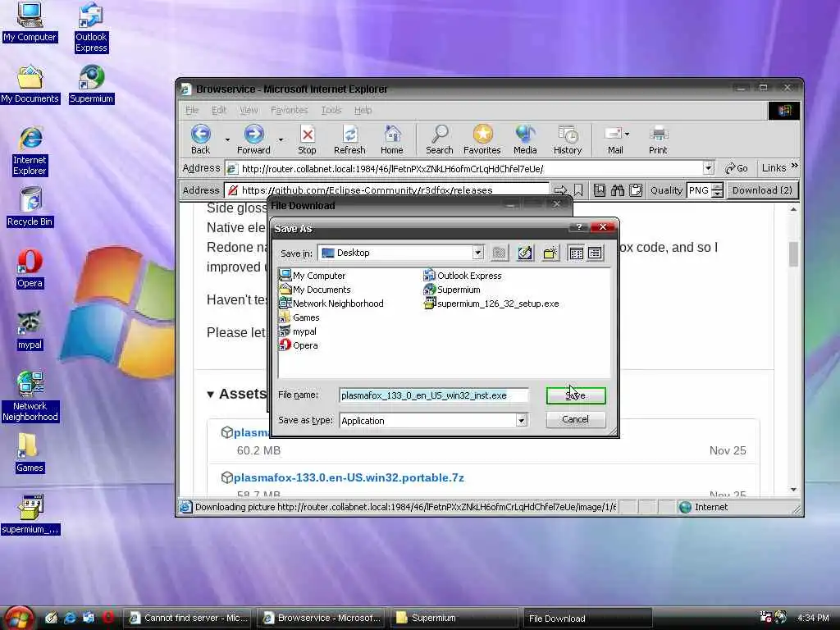Select Outlook Express in the file list

pos(463,276)
